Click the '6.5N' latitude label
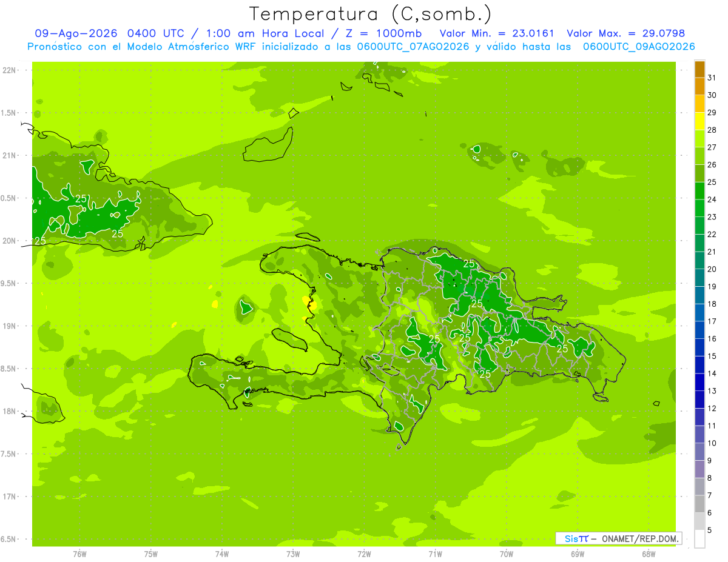The height and width of the screenshot is (562, 728). (9, 540)
